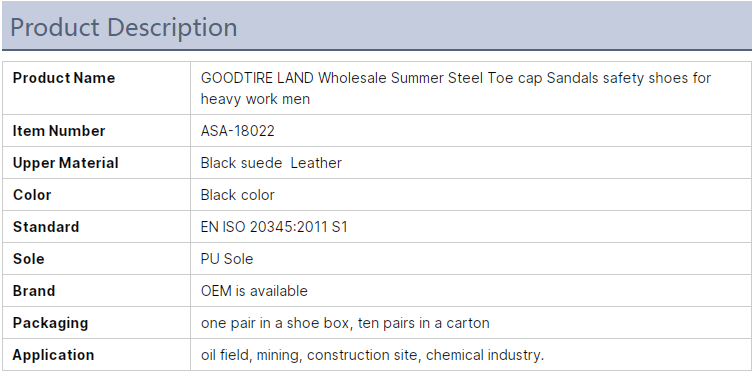Click the Black color value
The image size is (754, 374).
238,195
